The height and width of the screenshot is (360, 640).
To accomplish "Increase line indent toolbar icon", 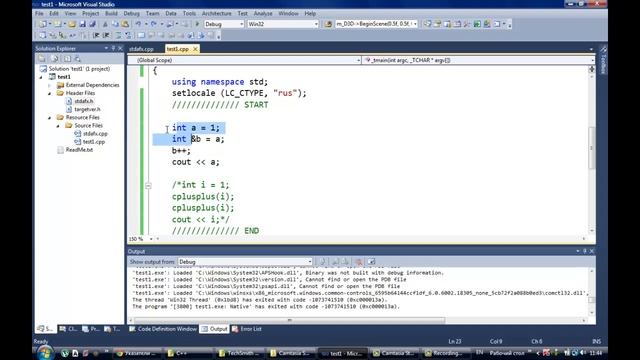I will (x=106, y=36).
